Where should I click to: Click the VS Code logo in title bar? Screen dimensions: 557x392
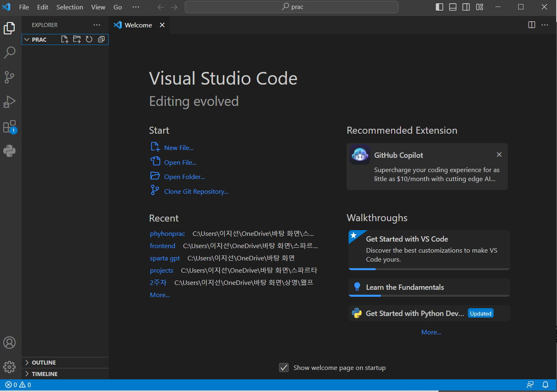(x=7, y=7)
